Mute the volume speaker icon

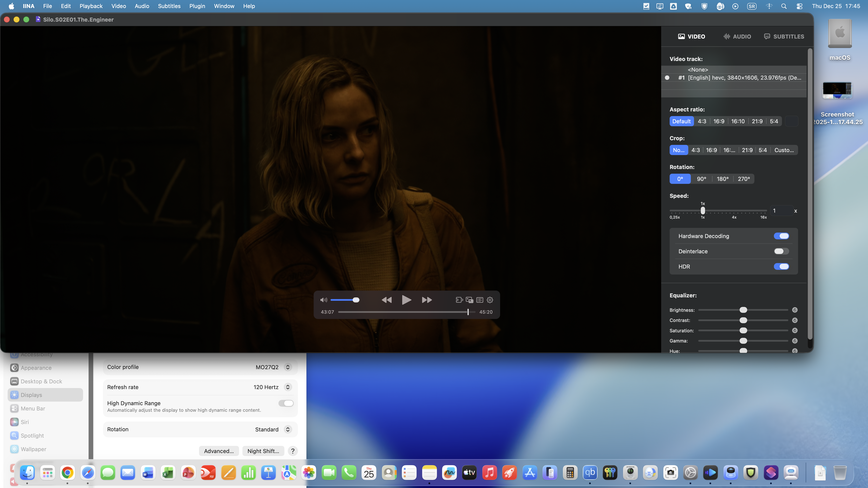pyautogui.click(x=323, y=300)
